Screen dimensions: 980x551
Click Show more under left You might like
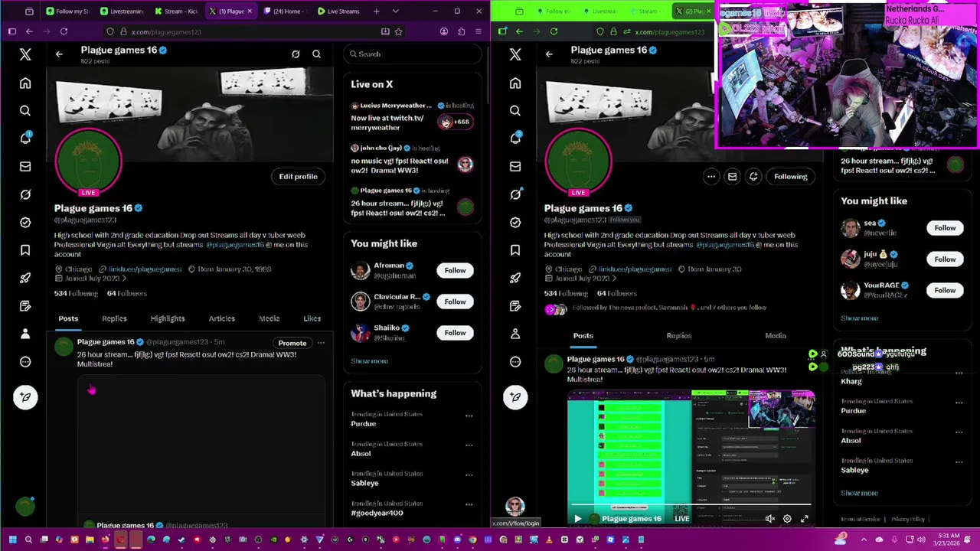(x=369, y=361)
